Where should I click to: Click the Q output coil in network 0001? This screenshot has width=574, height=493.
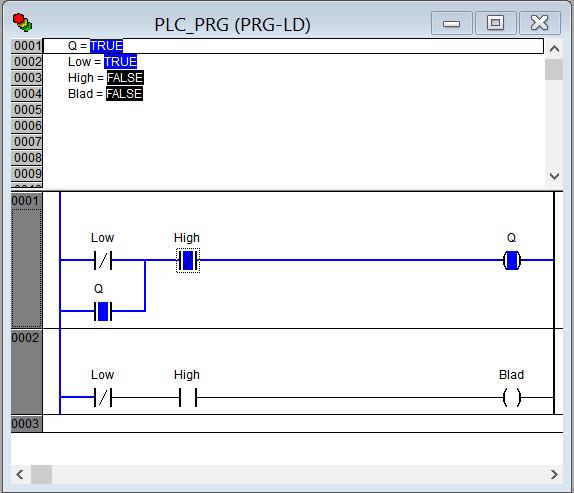coord(512,260)
